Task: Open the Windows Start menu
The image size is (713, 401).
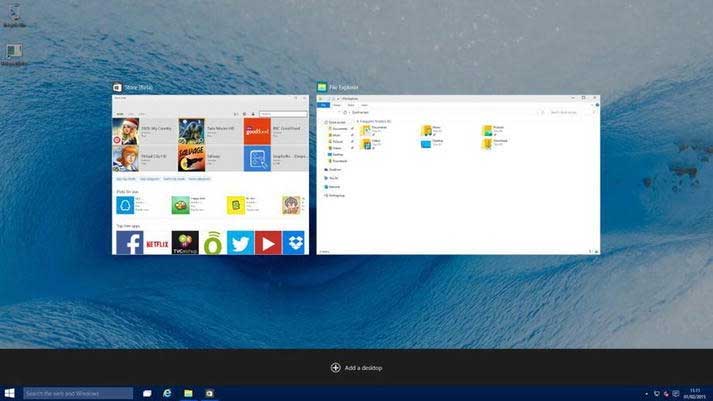Action: click(x=10, y=394)
